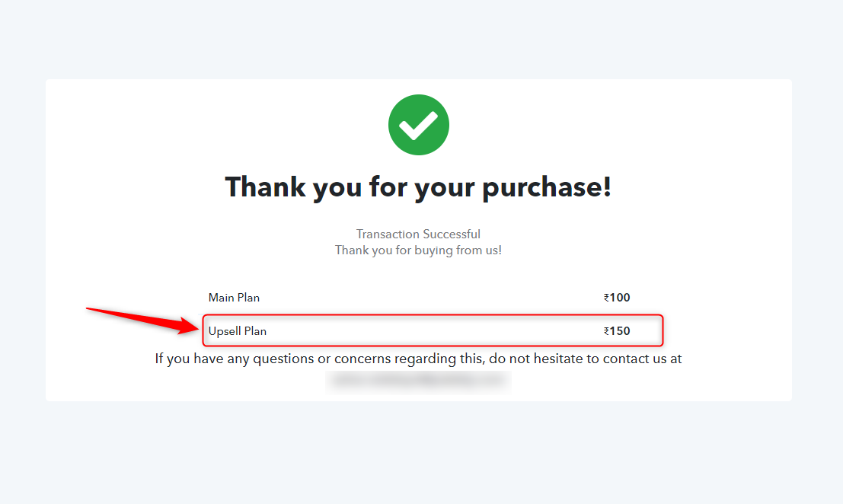
Task: Click the 'If you have any questions' sentence
Action: pos(418,359)
